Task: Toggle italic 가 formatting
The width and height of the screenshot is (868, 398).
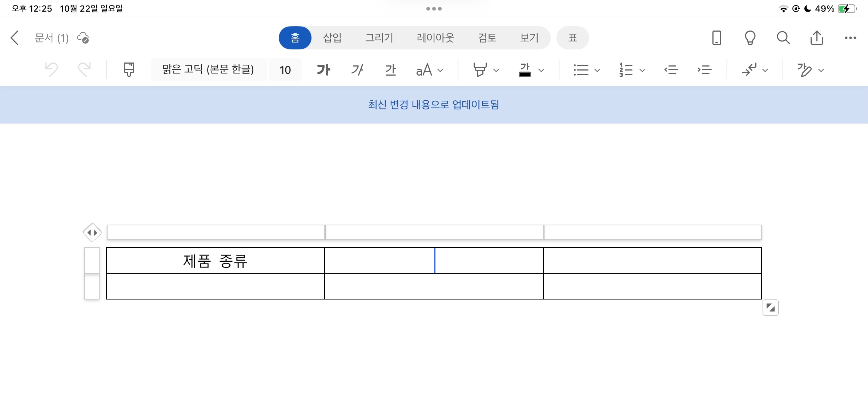Action: [357, 69]
